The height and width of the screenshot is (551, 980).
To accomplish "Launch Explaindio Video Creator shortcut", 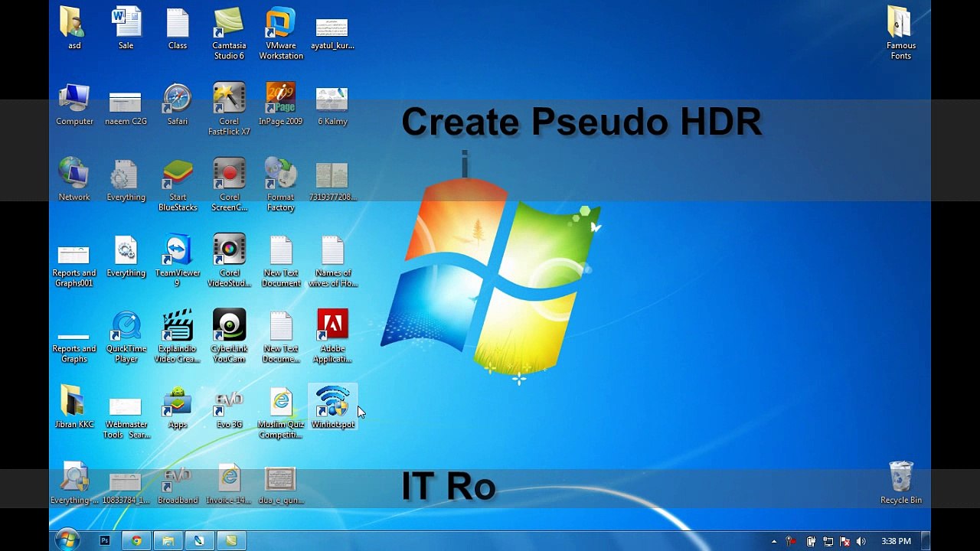I will tap(178, 336).
